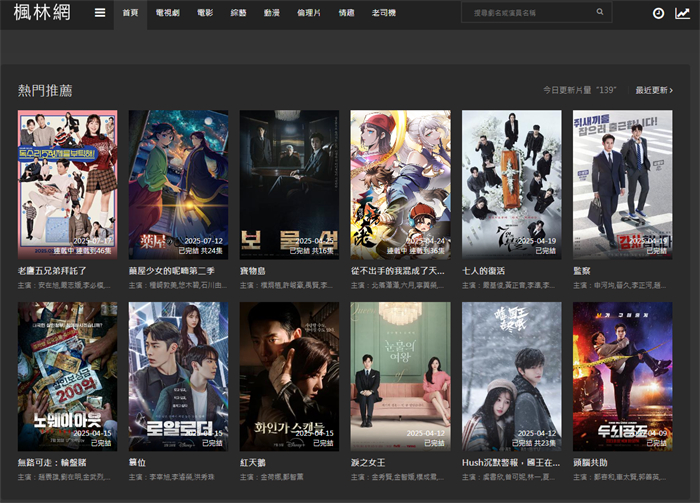This screenshot has height=503, width=700.
Task: Click the 淚之女王 title link
Action: tap(368, 463)
